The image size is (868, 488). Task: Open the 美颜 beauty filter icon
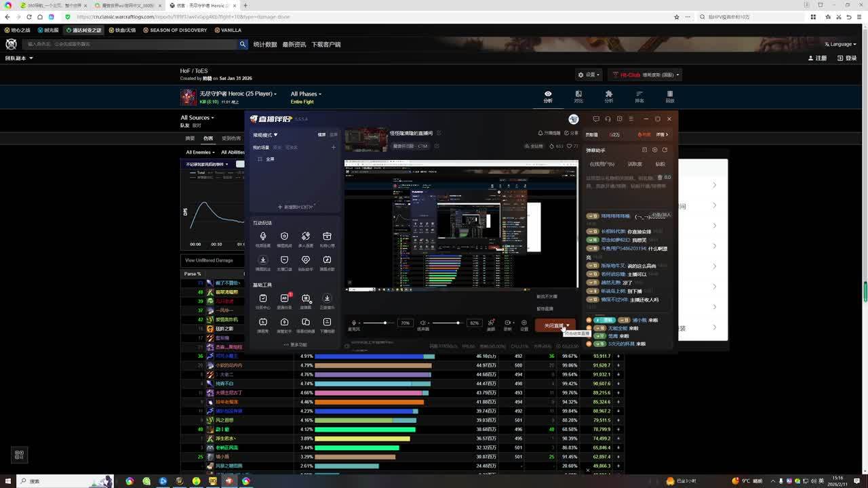click(491, 323)
